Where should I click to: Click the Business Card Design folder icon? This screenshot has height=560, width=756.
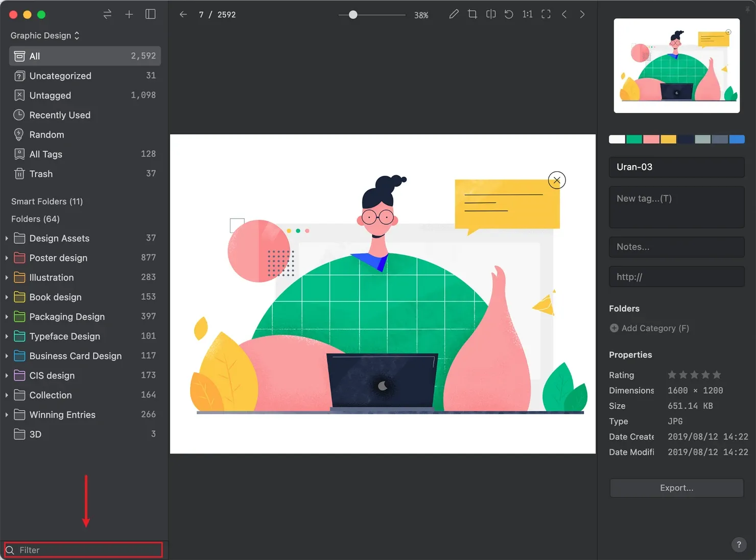pyautogui.click(x=19, y=356)
